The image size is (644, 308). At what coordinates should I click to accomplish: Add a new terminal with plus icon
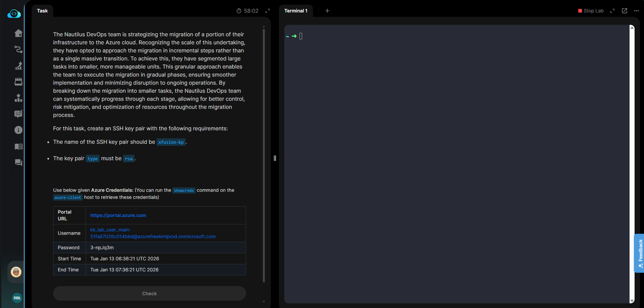tap(327, 11)
